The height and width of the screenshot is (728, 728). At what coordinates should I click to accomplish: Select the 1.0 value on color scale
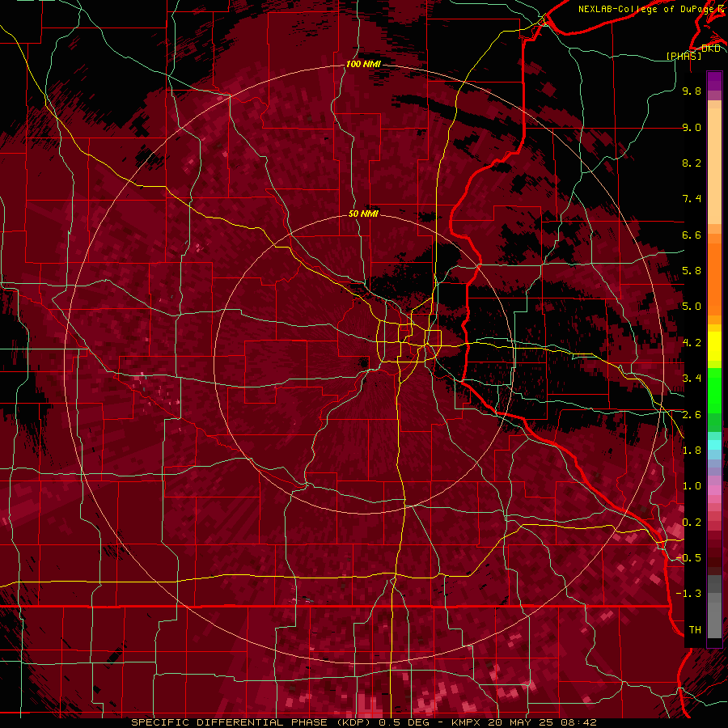(692, 486)
